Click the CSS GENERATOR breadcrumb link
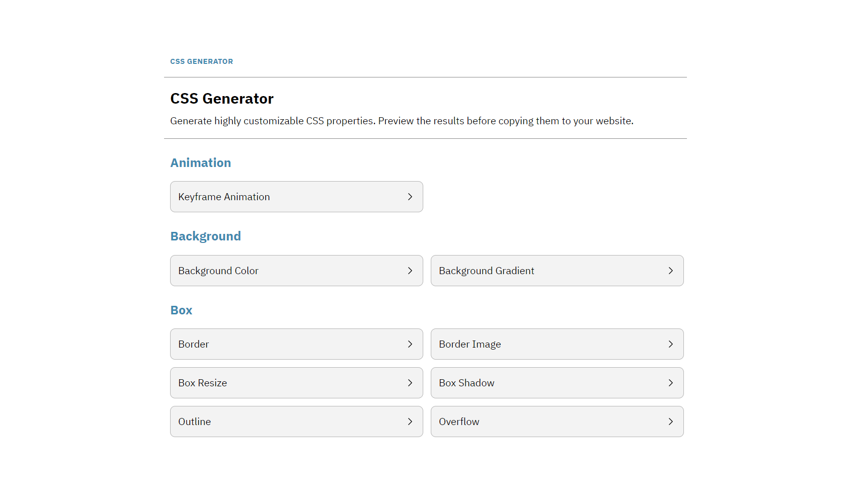The width and height of the screenshot is (852, 504). point(202,61)
